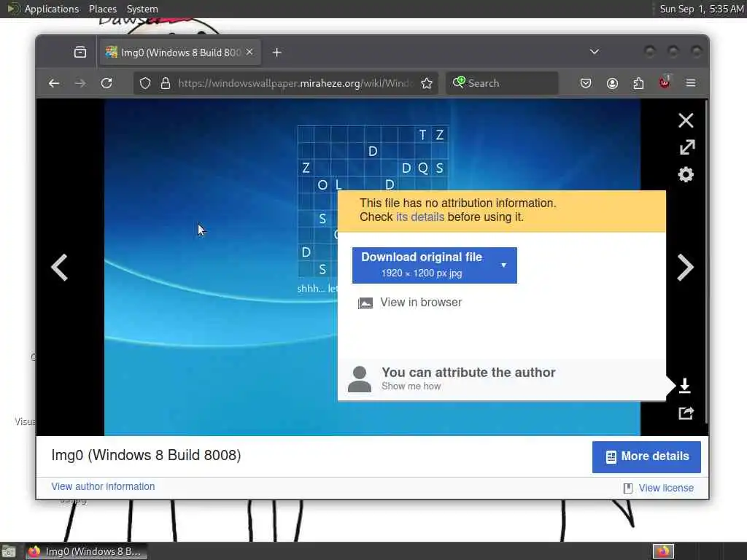The width and height of the screenshot is (747, 560).
Task: Click View license link
Action: tap(665, 488)
